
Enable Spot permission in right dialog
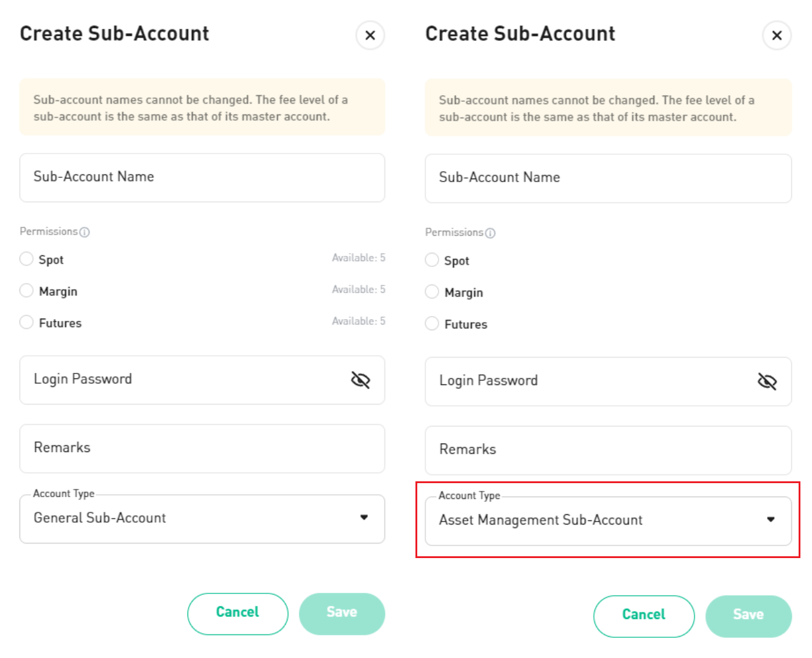coord(432,260)
